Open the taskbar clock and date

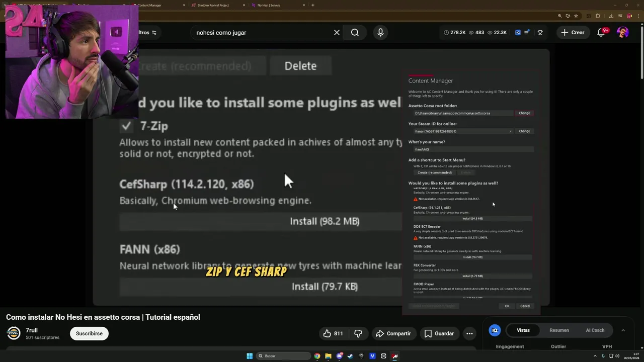coord(631,356)
